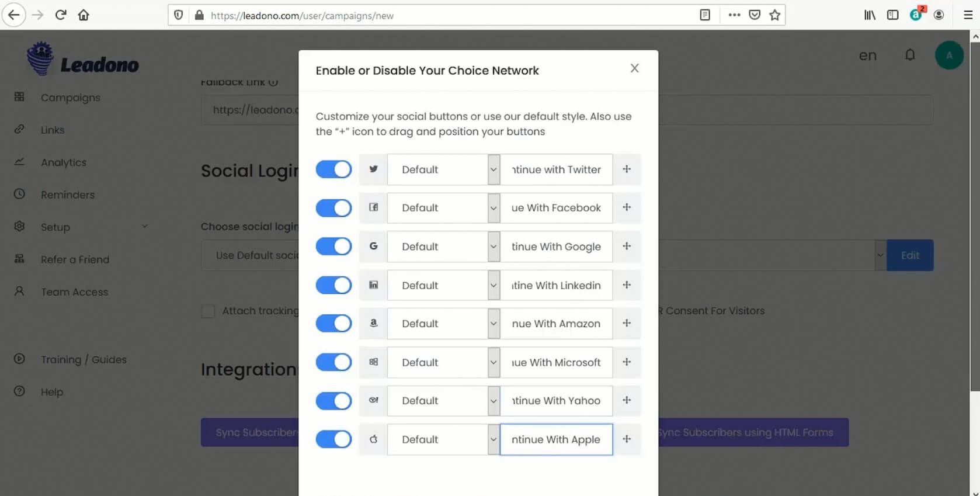980x496 pixels.
Task: Switch language via the en selector
Action: pyautogui.click(x=868, y=56)
